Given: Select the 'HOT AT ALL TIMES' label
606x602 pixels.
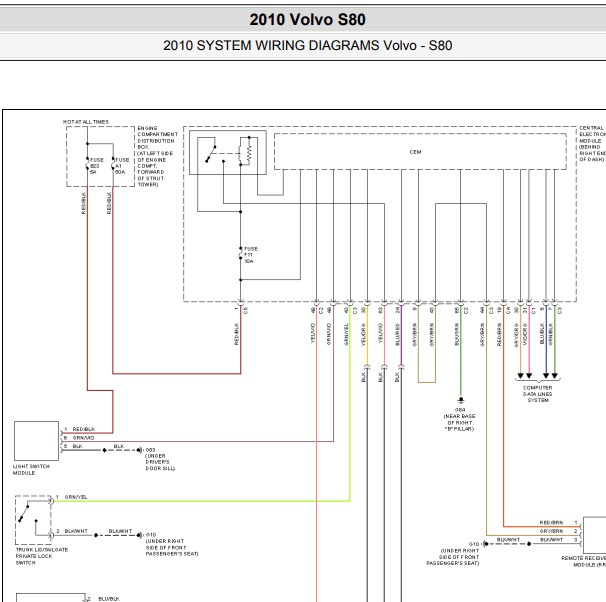Looking at the screenshot, I should click(x=86, y=122).
